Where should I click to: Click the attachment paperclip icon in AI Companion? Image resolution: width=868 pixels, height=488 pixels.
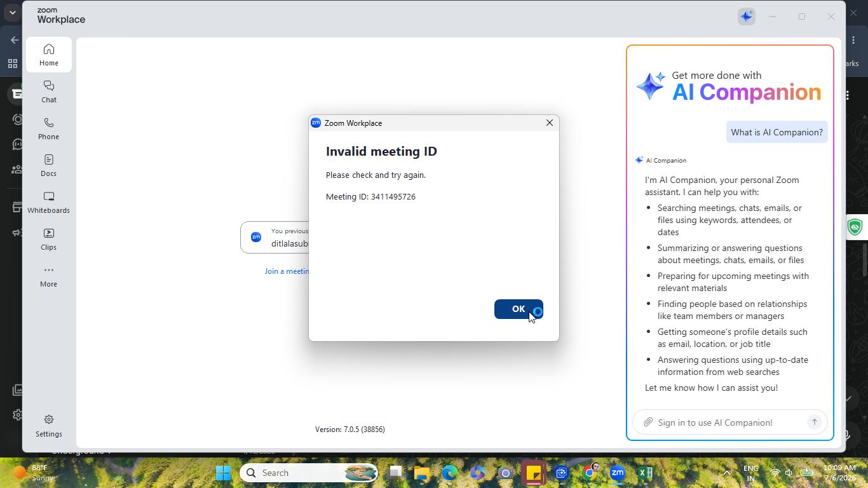point(648,423)
